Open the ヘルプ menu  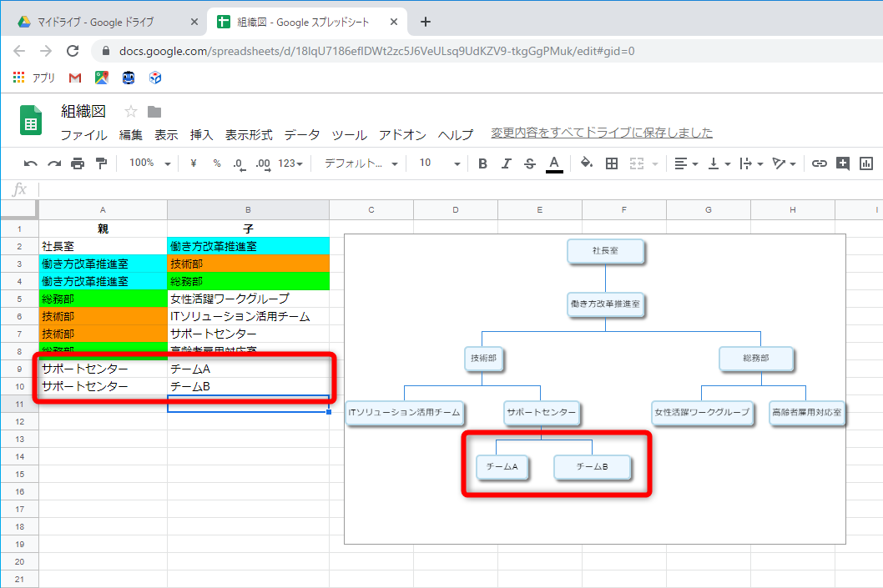(x=456, y=135)
